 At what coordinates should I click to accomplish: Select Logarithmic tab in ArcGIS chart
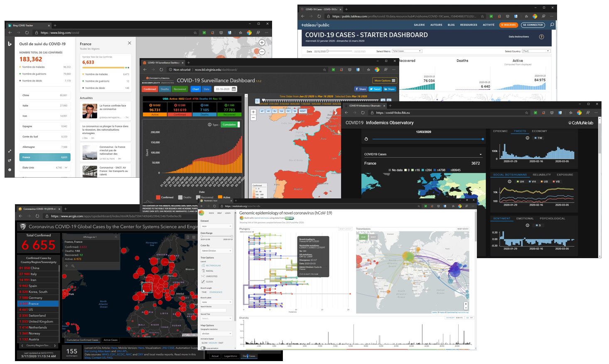[231, 356]
